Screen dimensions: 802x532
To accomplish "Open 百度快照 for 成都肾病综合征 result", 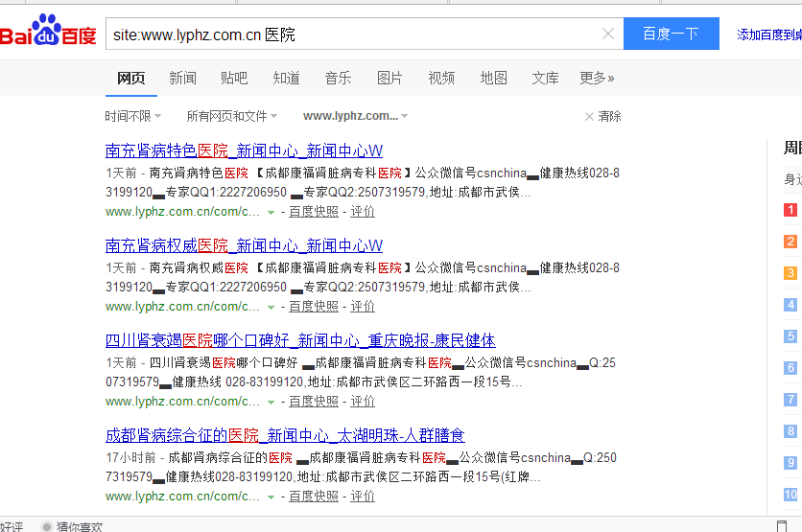I will click(314, 497).
